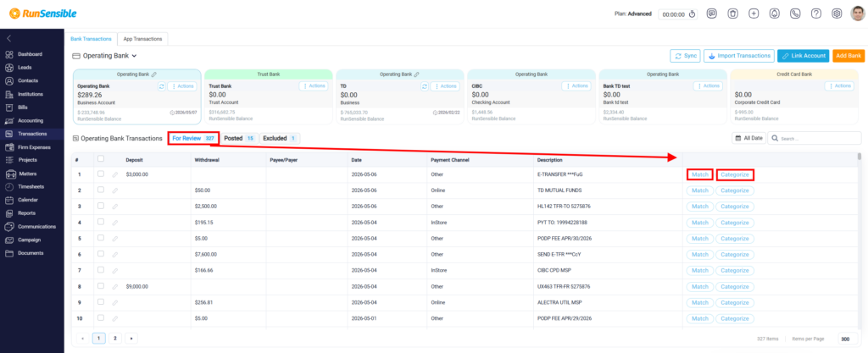Go to page 2 of transactions
The width and height of the screenshot is (868, 353).
pyautogui.click(x=114, y=339)
